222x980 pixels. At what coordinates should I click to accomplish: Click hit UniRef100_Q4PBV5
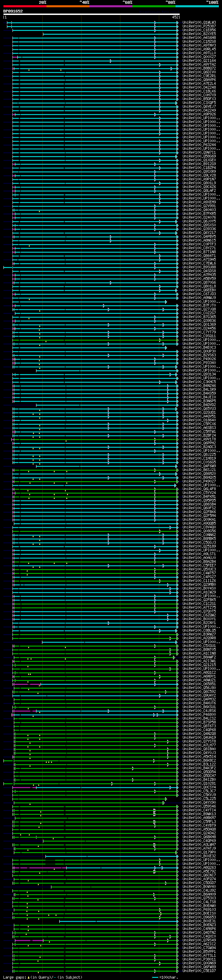click(x=199, y=237)
